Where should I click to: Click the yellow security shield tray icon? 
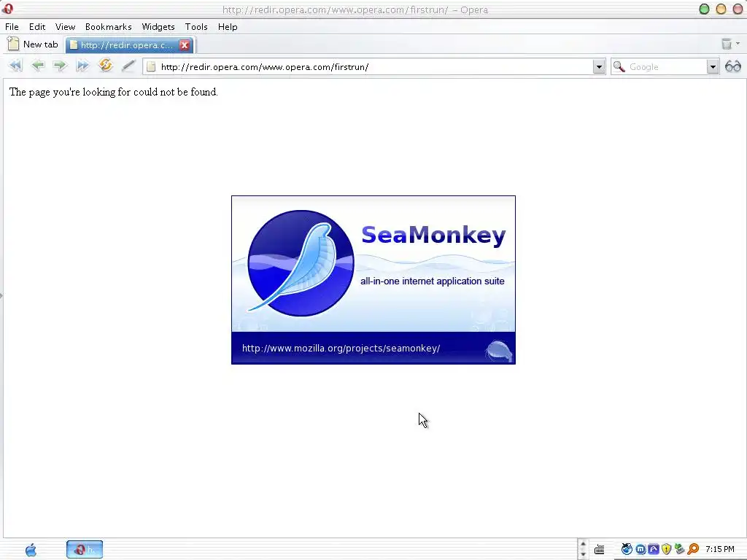point(667,550)
